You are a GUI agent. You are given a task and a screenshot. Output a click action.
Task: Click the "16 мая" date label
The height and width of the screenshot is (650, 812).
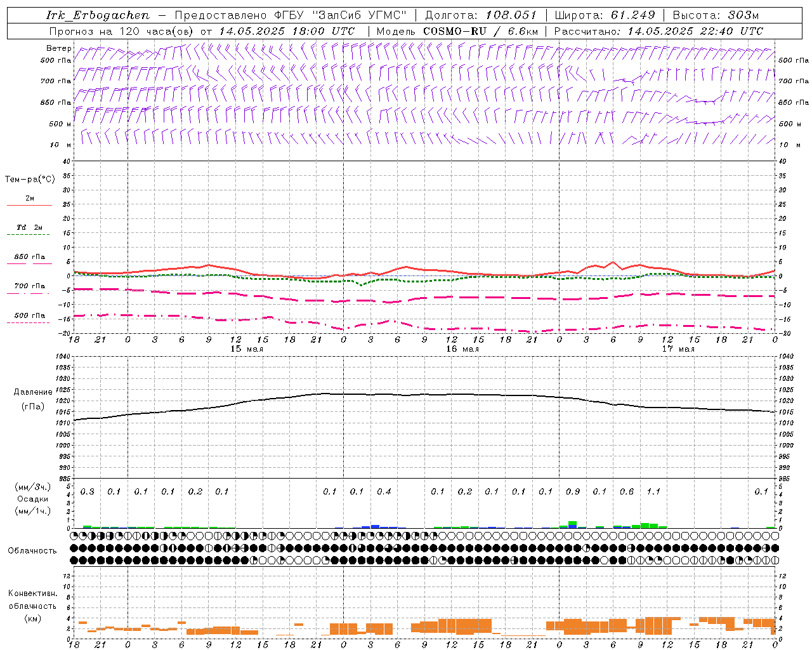coord(462,349)
